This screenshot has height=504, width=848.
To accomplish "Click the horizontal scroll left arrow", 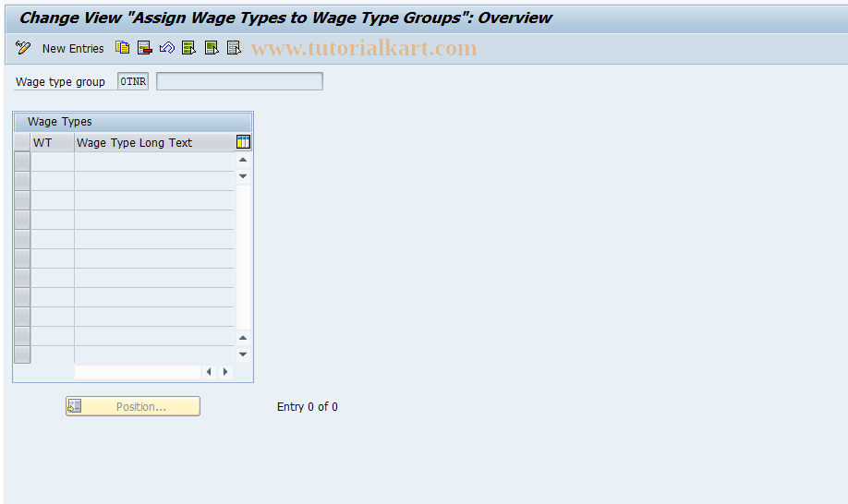I will pyautogui.click(x=209, y=372).
